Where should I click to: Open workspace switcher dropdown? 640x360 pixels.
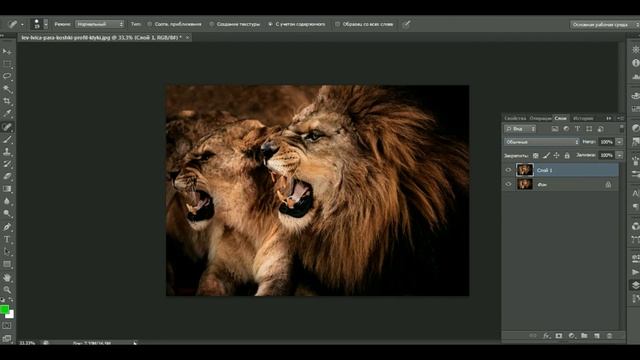coord(604,25)
